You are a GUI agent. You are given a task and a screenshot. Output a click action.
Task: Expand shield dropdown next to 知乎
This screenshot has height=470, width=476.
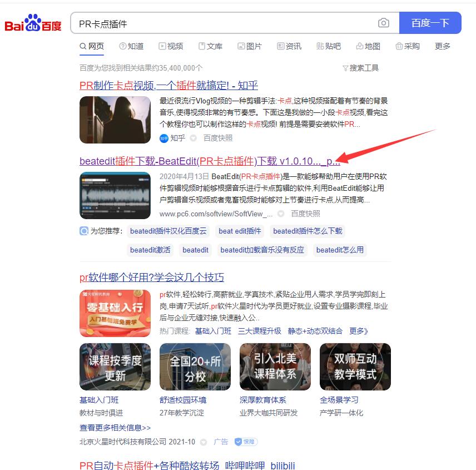tap(193, 138)
